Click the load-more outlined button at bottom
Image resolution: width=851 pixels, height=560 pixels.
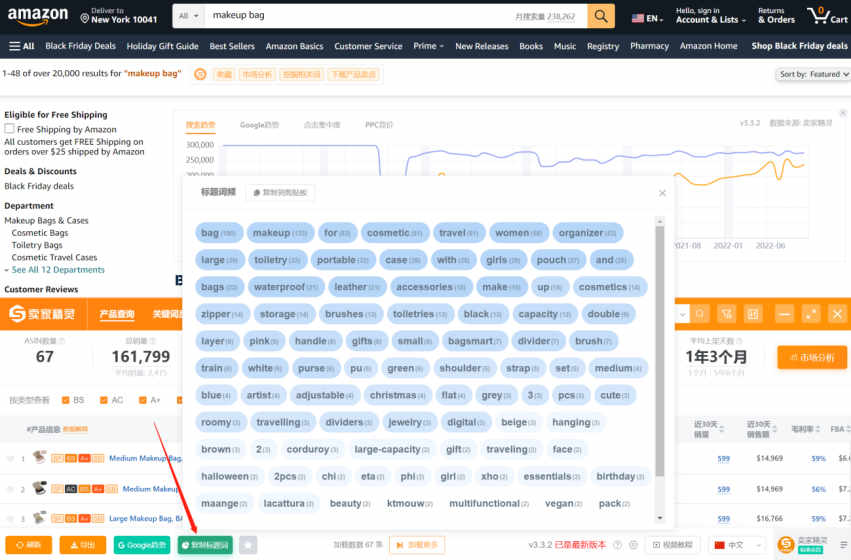(x=417, y=545)
